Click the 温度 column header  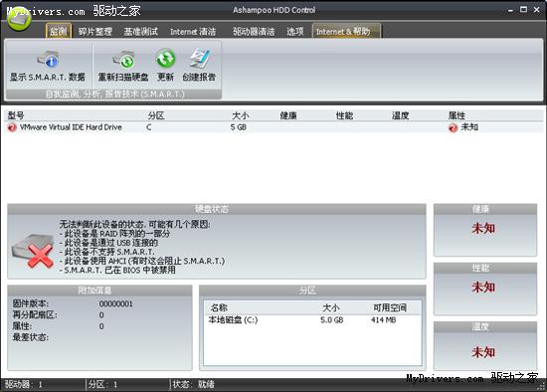[400, 115]
